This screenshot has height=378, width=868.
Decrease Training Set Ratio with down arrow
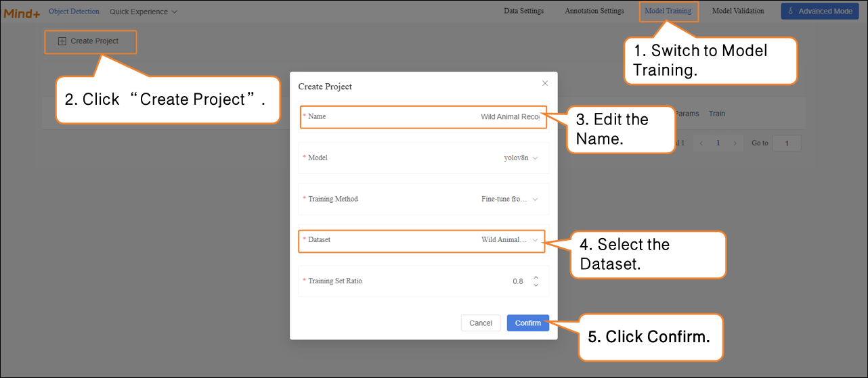pos(536,285)
